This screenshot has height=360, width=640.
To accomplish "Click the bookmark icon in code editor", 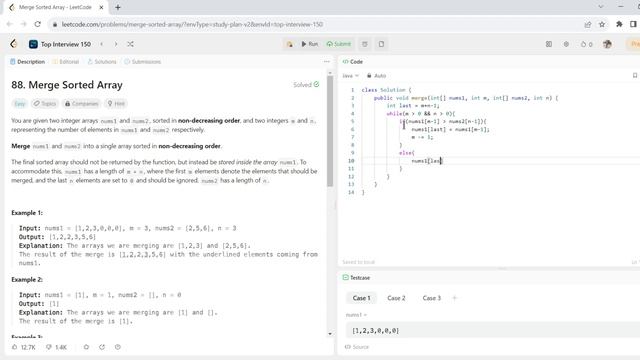I will tap(635, 76).
